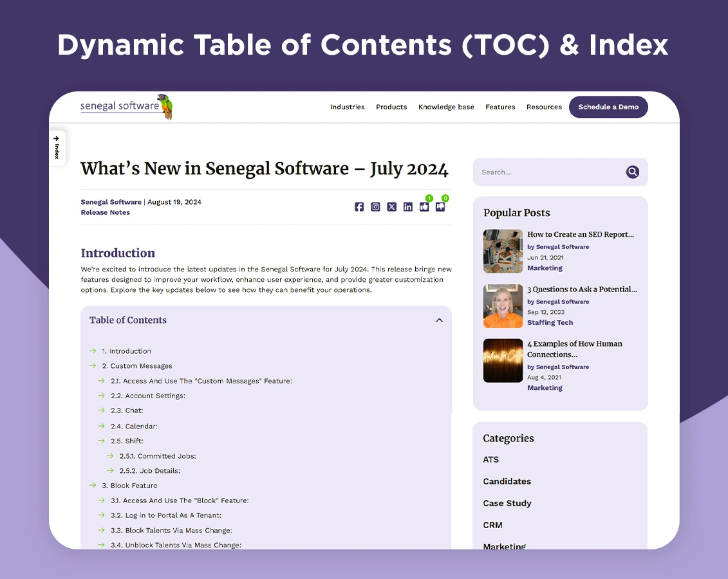This screenshot has width=728, height=579.
Task: Go to 2.4 Calendar entry
Action: 134,426
